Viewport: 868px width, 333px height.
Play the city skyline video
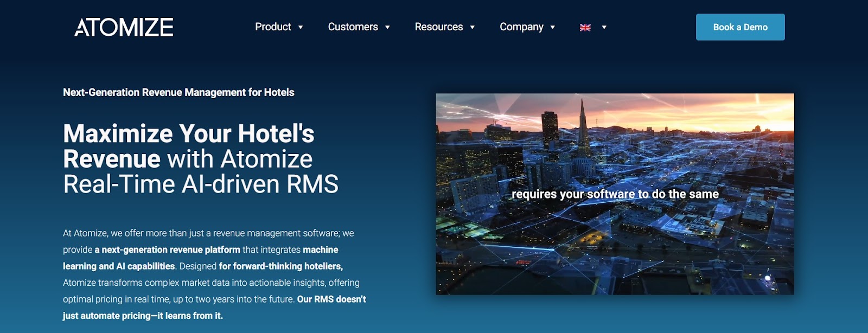click(x=615, y=194)
